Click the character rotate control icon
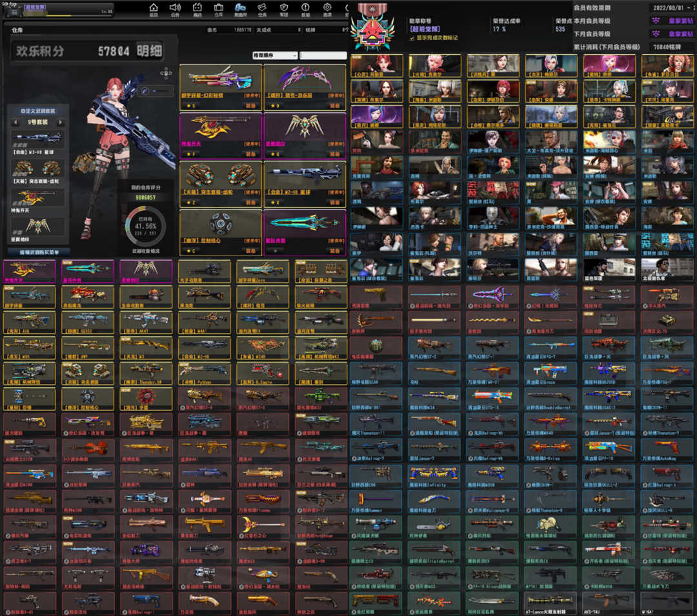697x616 pixels. [x=166, y=72]
